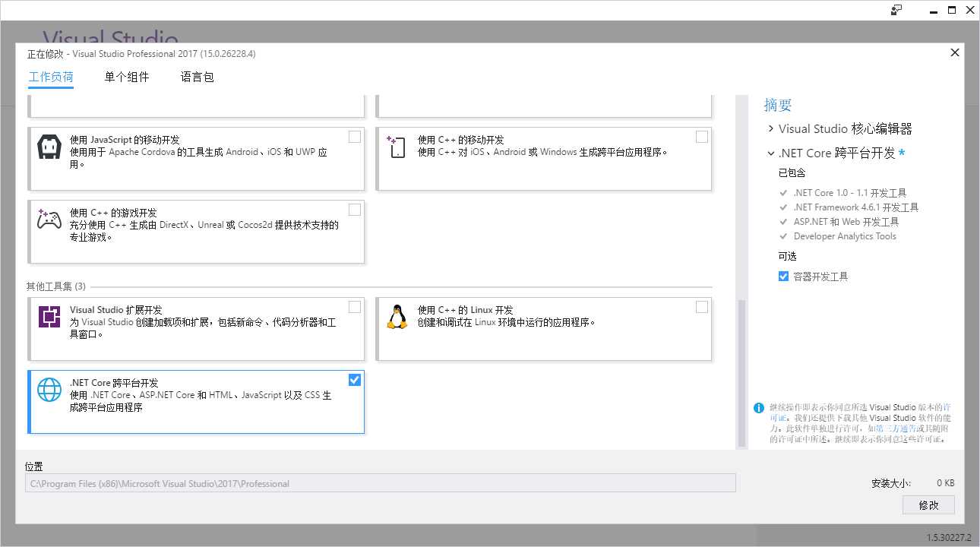This screenshot has height=547, width=980.
Task: Open the 第三方通告 link
Action: point(895,428)
